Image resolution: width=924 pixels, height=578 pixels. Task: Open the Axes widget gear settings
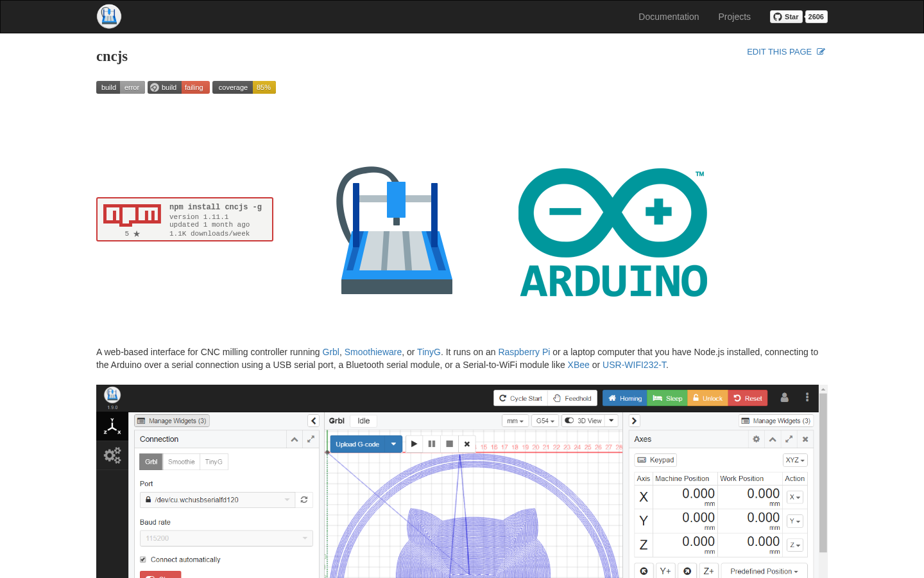click(x=757, y=439)
